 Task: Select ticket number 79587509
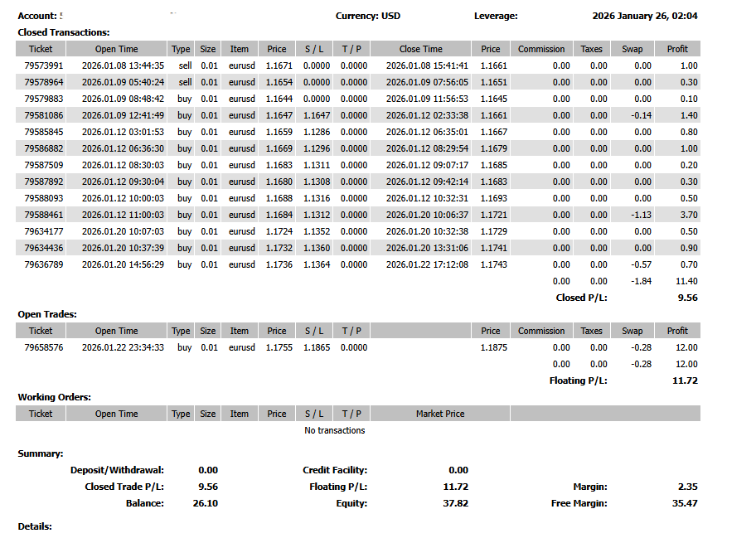tap(44, 165)
